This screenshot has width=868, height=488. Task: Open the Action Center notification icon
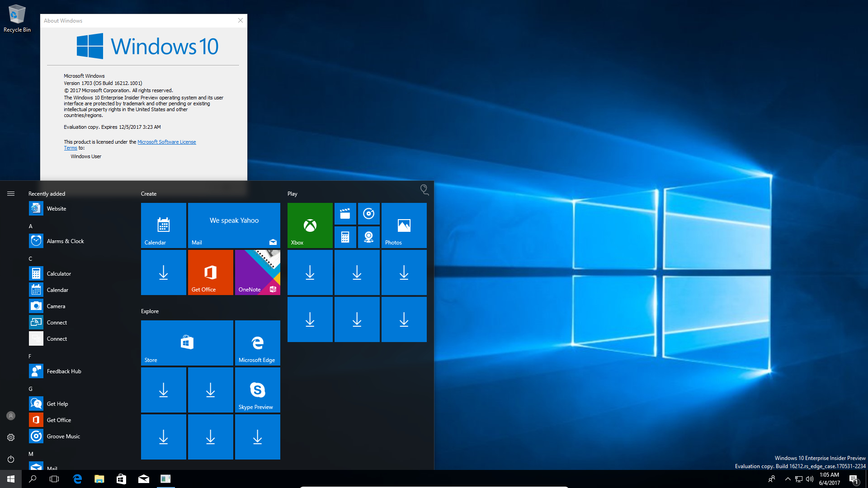(x=854, y=479)
